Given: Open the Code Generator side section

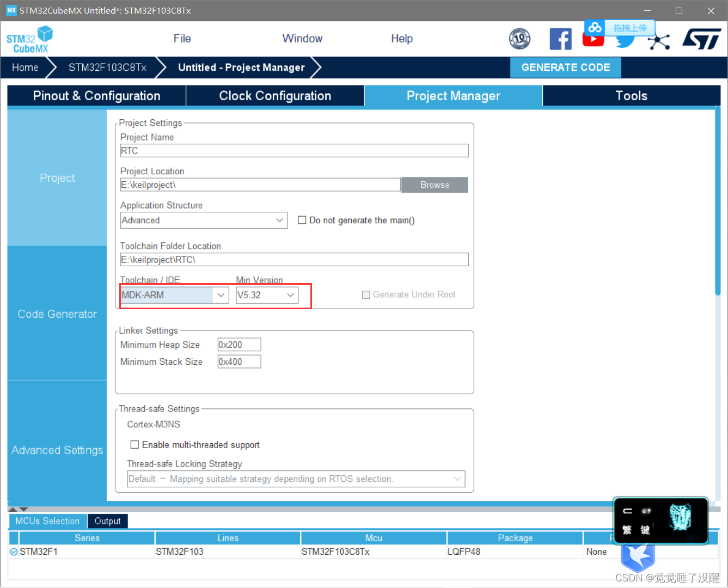Looking at the screenshot, I should (x=57, y=314).
